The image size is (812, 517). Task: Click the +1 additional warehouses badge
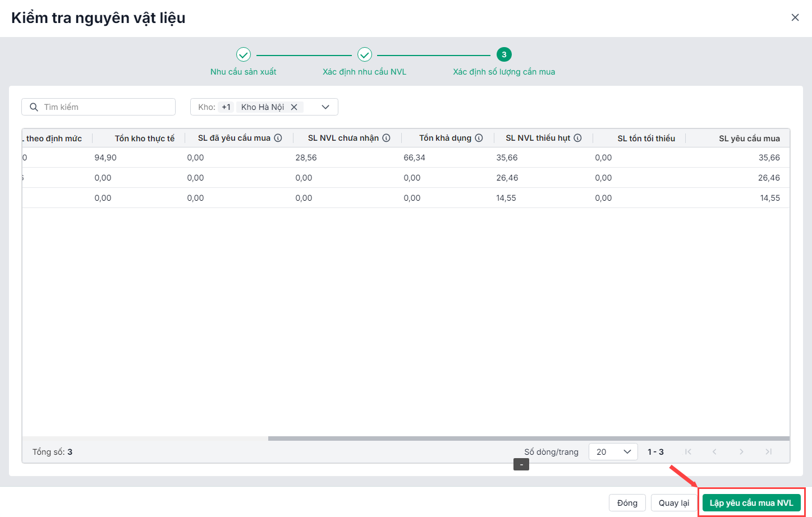[x=226, y=107]
